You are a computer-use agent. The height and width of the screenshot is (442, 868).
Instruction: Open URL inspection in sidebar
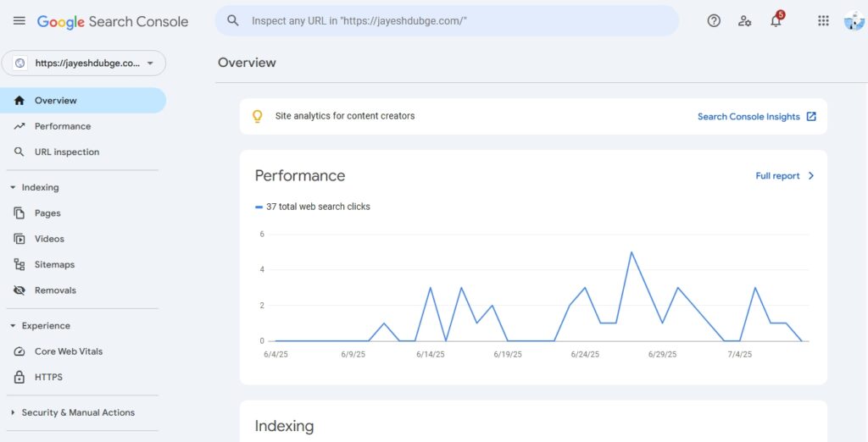click(83, 152)
